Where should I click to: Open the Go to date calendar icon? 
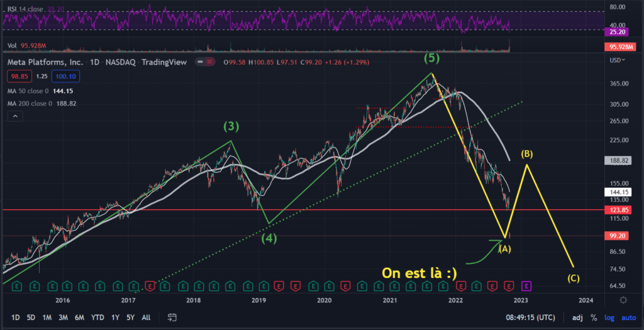click(170, 317)
